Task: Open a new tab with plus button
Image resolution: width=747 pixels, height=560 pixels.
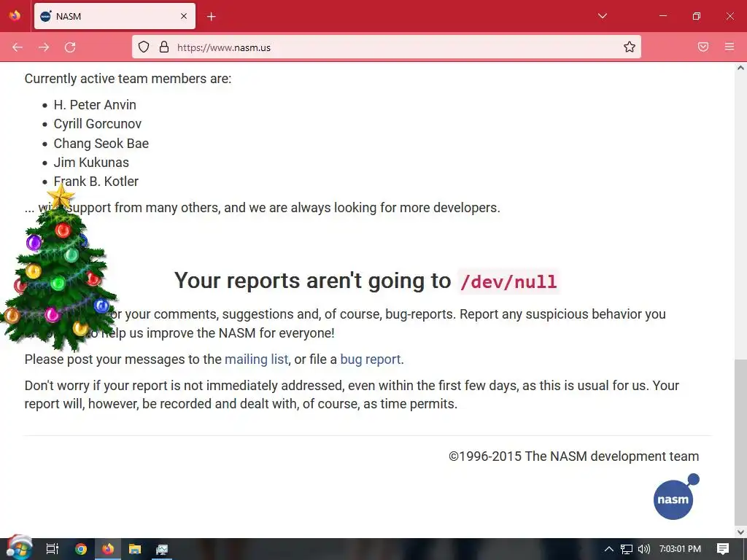Action: [212, 17]
